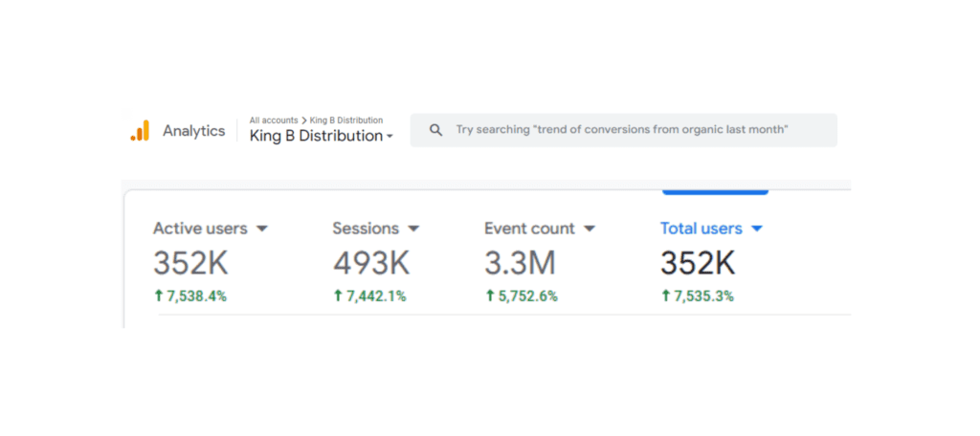Click the 493K sessions value

point(371,263)
